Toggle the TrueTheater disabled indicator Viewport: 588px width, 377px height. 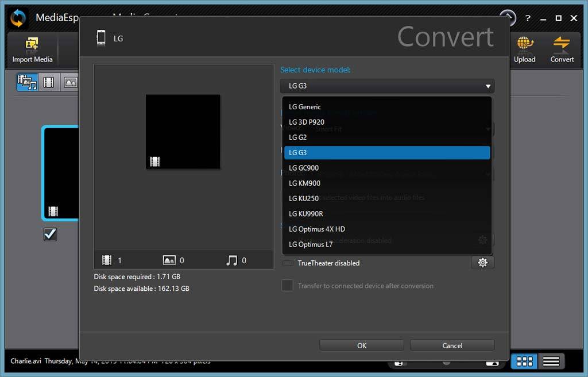[x=288, y=263]
